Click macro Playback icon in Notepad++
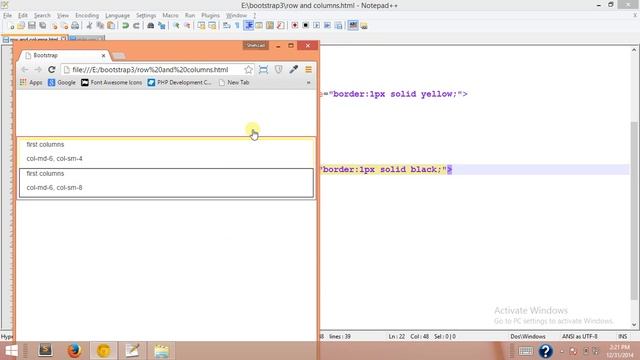 (x=316, y=26)
